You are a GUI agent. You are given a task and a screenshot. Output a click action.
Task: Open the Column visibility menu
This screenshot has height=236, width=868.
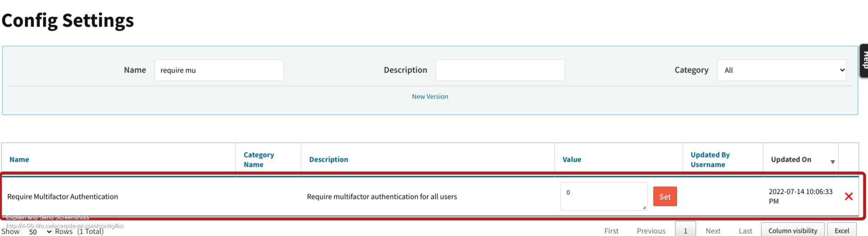(x=793, y=230)
